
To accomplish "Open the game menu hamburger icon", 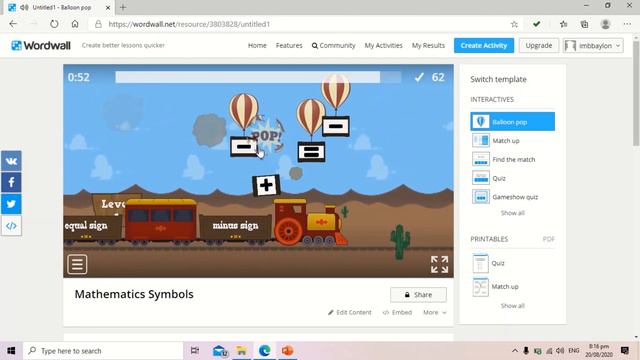I will point(77,264).
